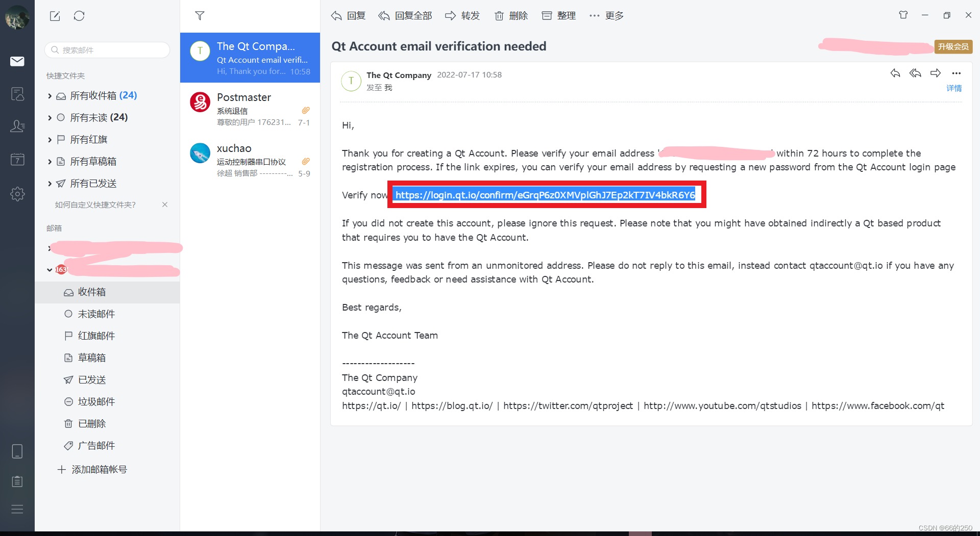Expand the 所有收件箱 folder
980x536 pixels.
pyautogui.click(x=50, y=96)
